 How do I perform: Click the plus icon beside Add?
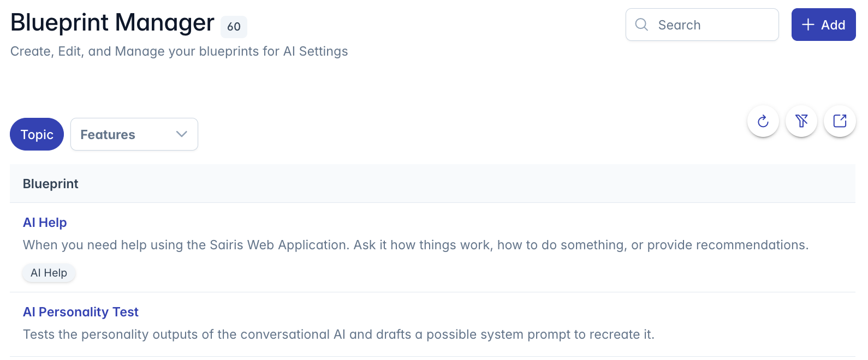808,25
